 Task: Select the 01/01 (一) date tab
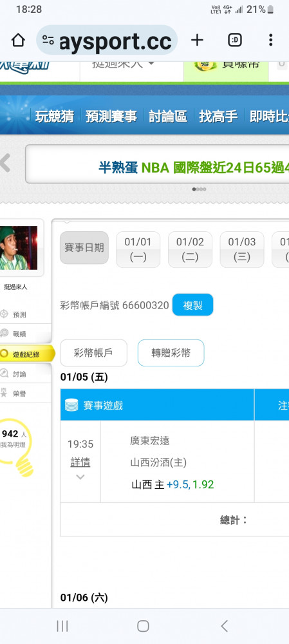pos(138,249)
